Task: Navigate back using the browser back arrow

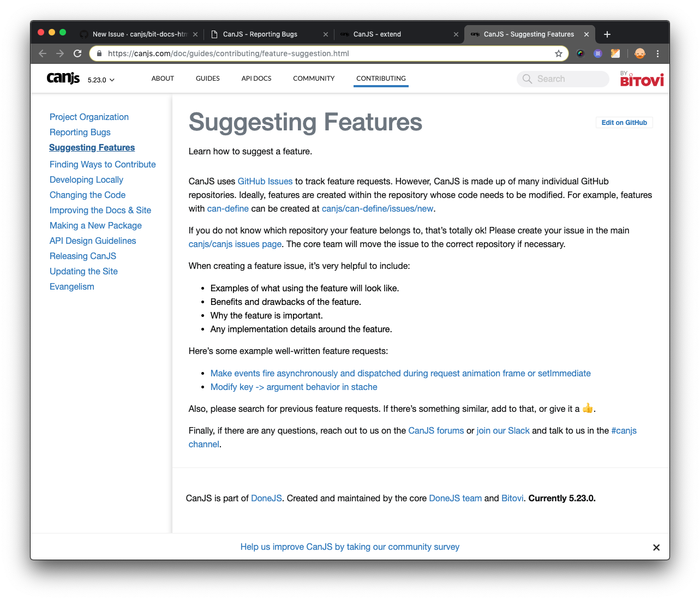Action: pyautogui.click(x=42, y=53)
